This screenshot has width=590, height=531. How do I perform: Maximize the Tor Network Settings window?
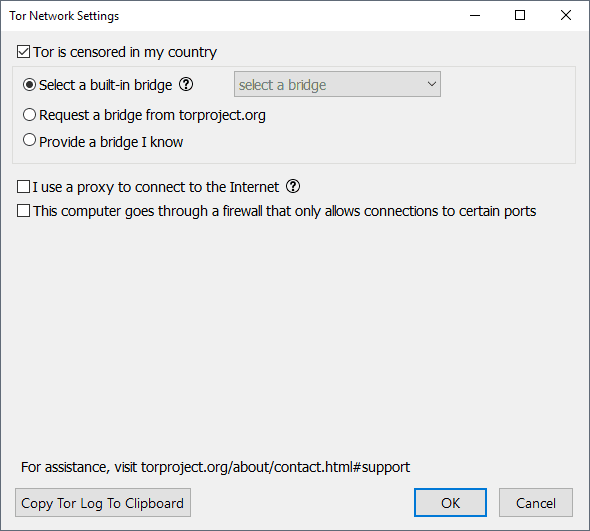pos(520,15)
